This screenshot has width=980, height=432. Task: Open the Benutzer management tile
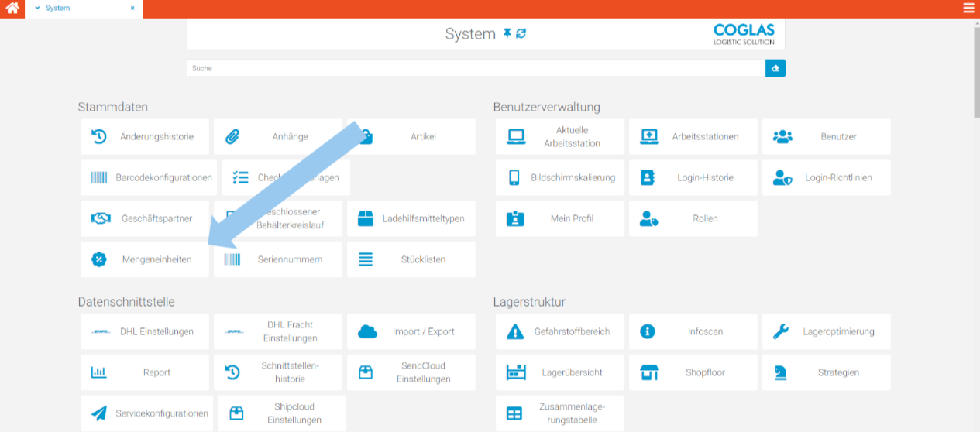click(827, 137)
